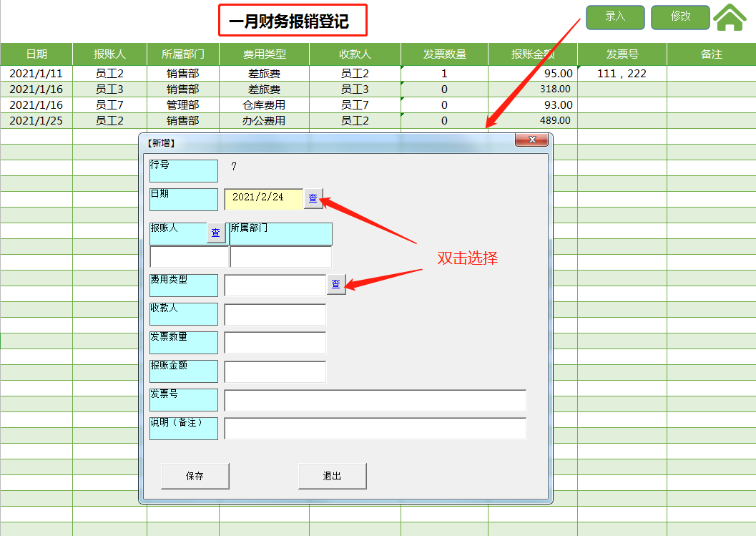Select the cell containing 差旅费
This screenshot has height=536, width=756.
(265, 72)
